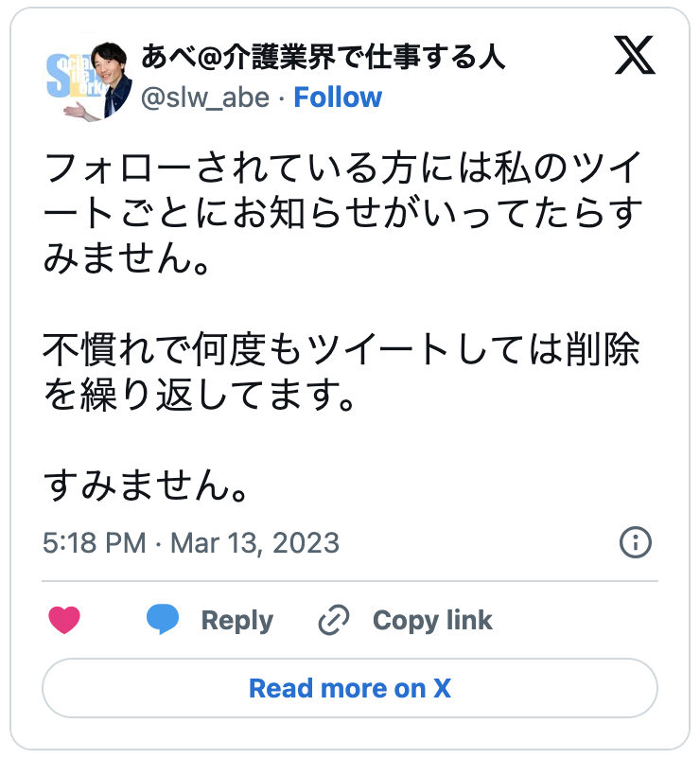Like the tweet with the heart icon
The width and height of the screenshot is (700, 759).
64,621
